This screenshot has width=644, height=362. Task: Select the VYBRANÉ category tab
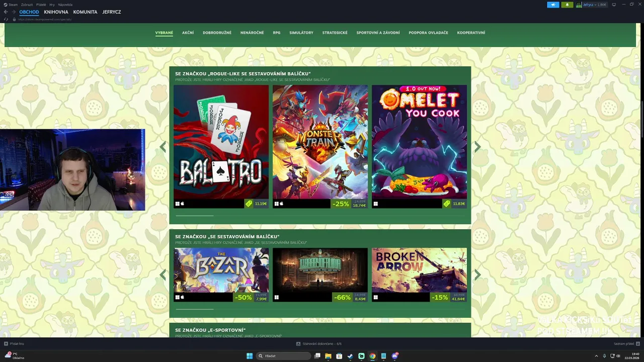click(x=164, y=33)
